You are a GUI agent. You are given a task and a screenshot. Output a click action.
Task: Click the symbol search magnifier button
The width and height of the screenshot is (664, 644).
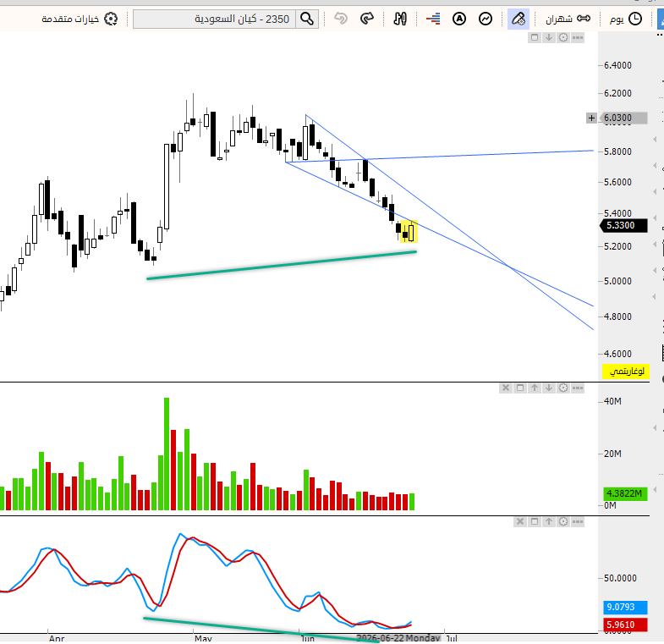pyautogui.click(x=307, y=19)
